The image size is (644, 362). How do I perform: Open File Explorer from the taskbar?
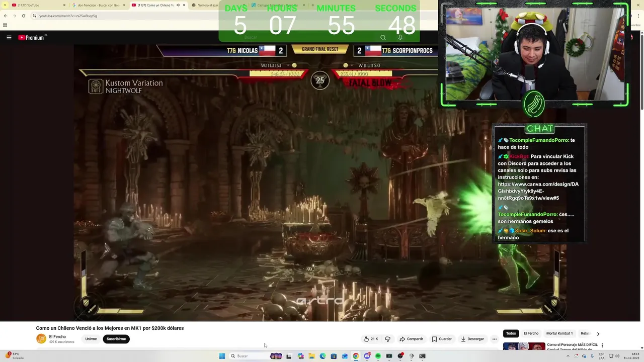click(x=311, y=356)
